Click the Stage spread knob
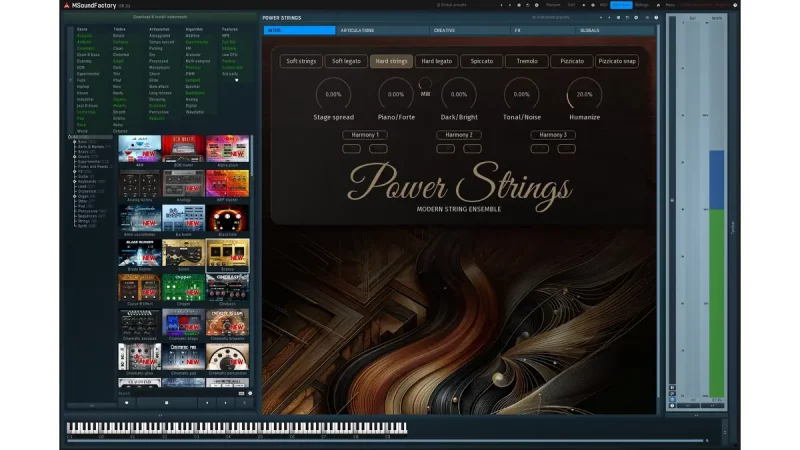The width and height of the screenshot is (800, 450). pyautogui.click(x=333, y=94)
